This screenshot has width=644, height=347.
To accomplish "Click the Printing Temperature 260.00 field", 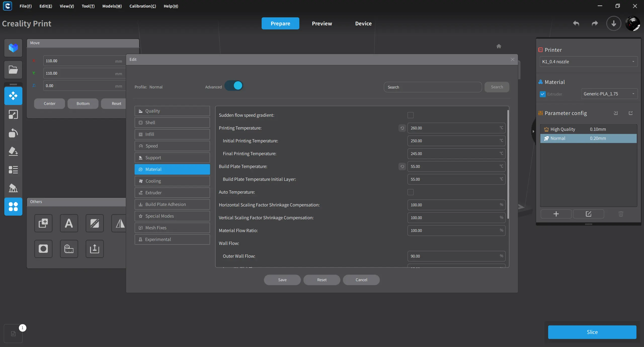I will point(456,128).
